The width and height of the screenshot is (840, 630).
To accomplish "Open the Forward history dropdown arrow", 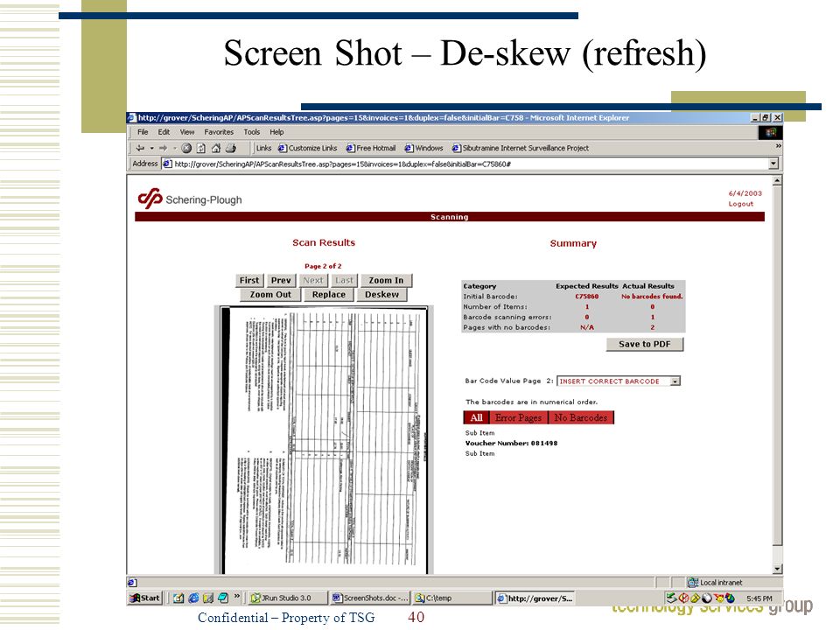I will coord(175,149).
